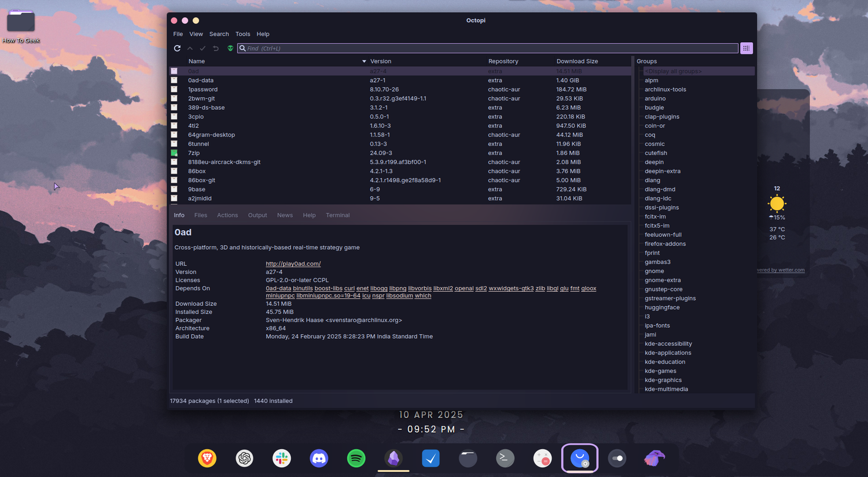Click the green alien AUR tool icon
The height and width of the screenshot is (477, 868).
click(230, 49)
